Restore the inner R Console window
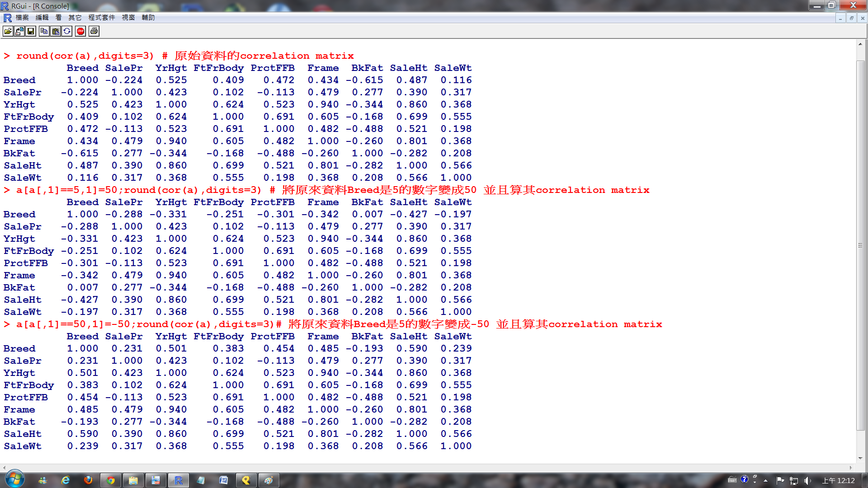The width and height of the screenshot is (868, 488). pos(851,18)
